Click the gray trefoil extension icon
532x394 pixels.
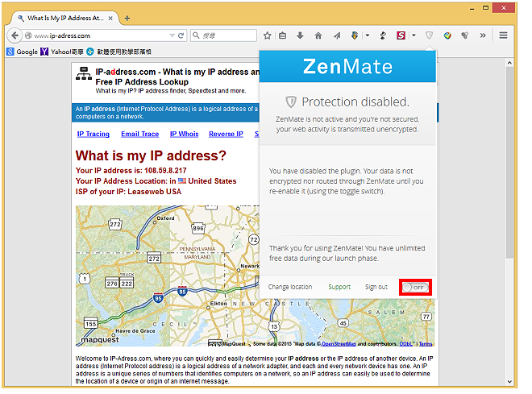click(x=465, y=35)
